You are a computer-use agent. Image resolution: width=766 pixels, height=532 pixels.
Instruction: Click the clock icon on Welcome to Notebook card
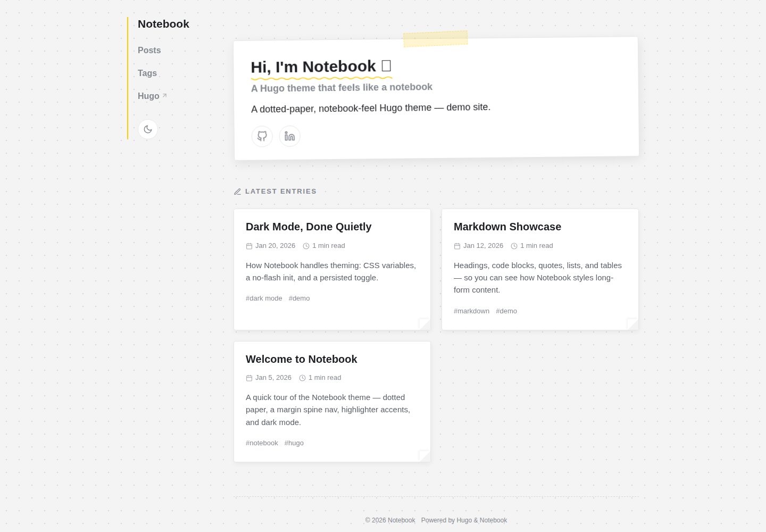302,378
